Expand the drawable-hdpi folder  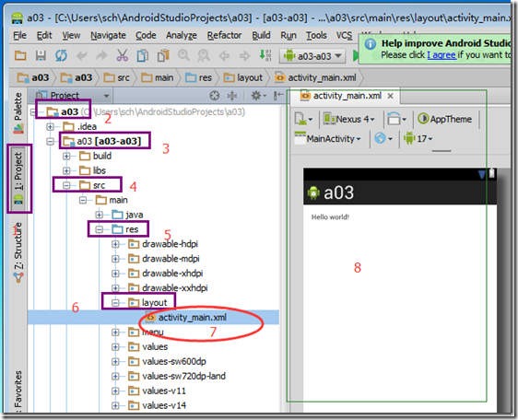tap(115, 244)
